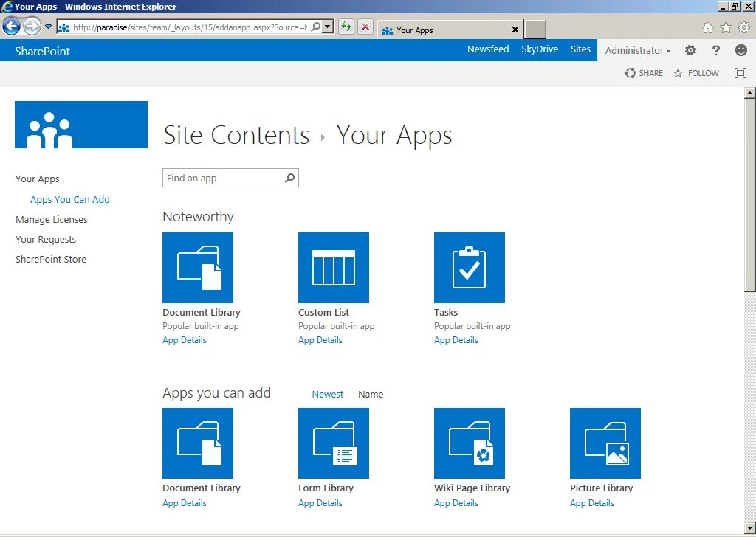Click Noteworthy Document Library tile icon
Viewport: 756px width, 537px height.
(198, 268)
